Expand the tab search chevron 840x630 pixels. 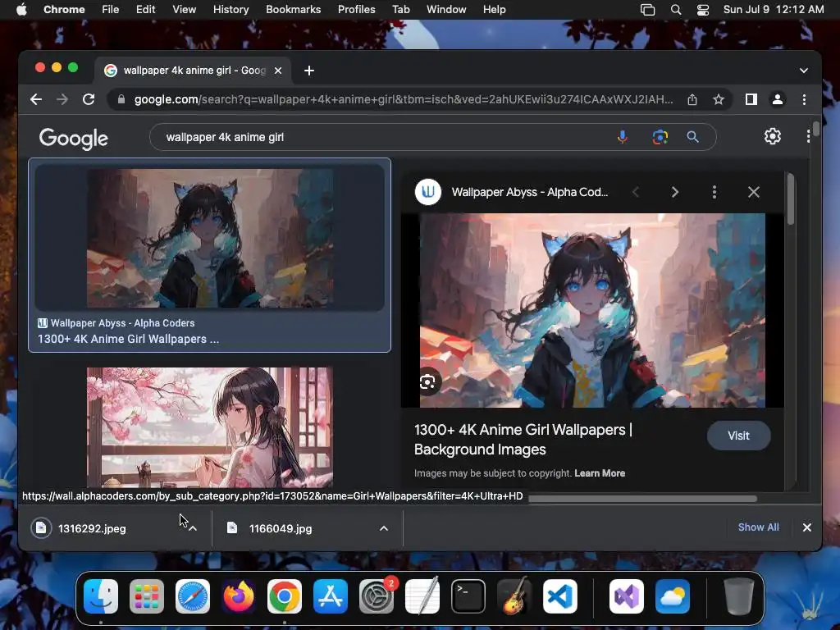[x=804, y=71]
